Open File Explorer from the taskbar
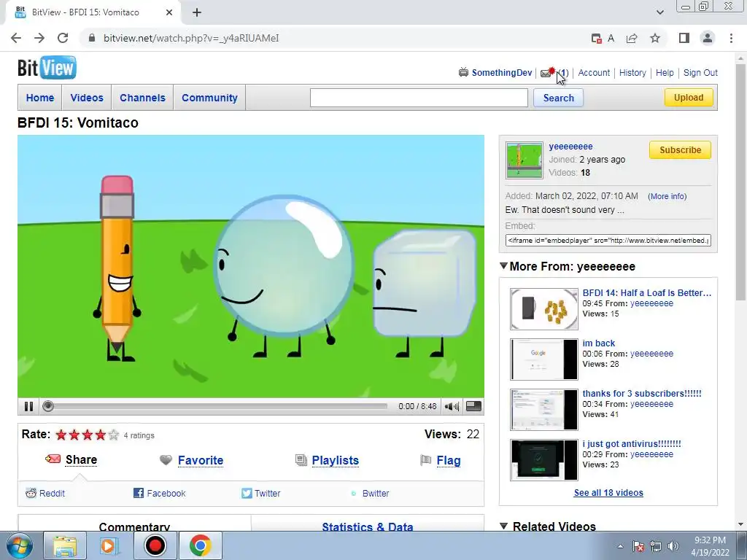This screenshot has width=747, height=560. [65, 545]
